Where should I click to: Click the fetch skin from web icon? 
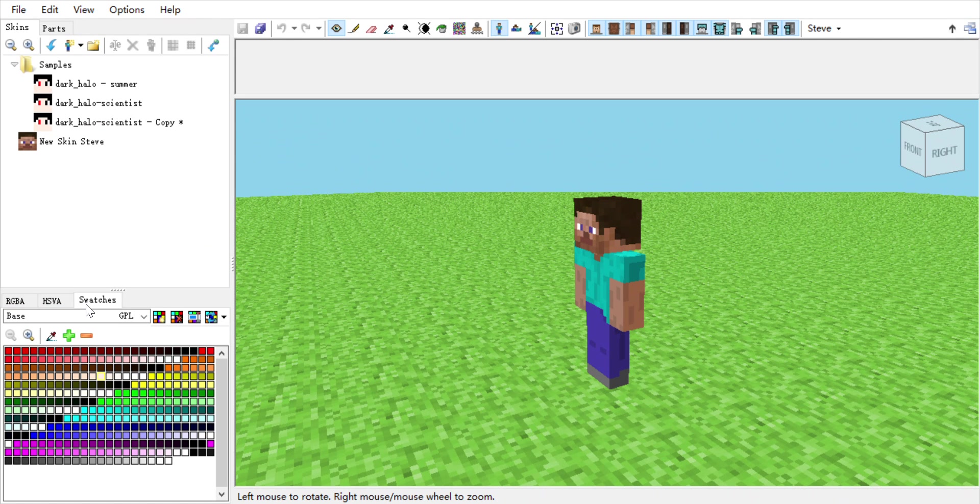point(213,45)
